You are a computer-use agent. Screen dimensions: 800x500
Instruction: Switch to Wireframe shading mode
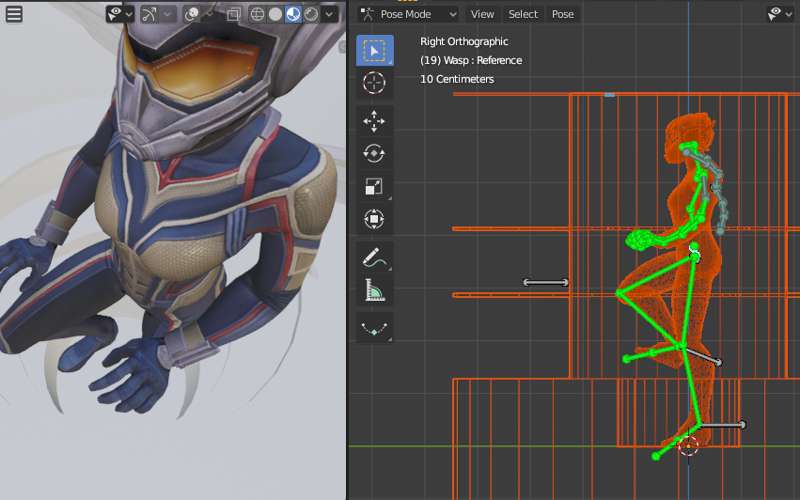(257, 14)
